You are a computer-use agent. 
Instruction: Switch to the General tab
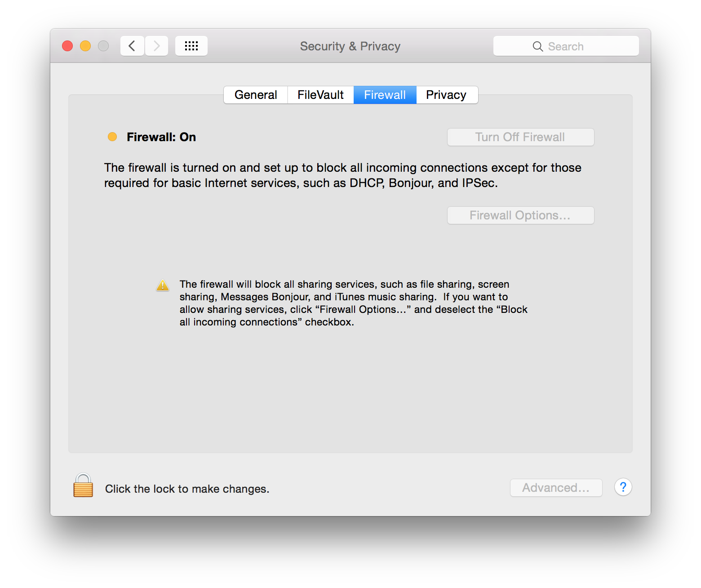coord(256,95)
